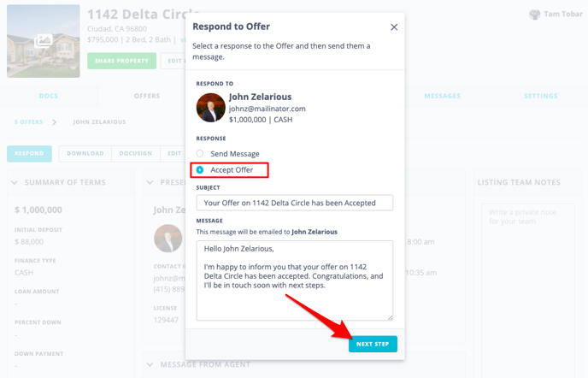Click the Next Step button
Screen dimensions: 588x378
pos(373,344)
